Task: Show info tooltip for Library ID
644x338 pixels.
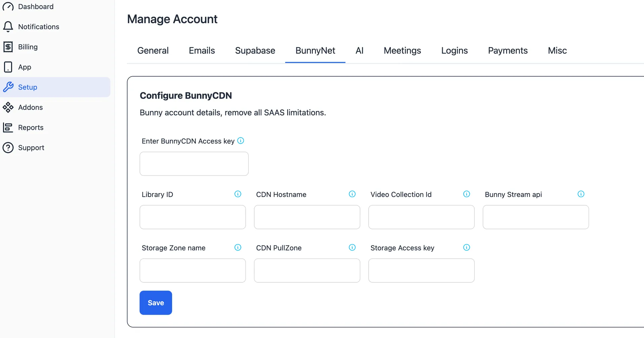Action: point(238,194)
